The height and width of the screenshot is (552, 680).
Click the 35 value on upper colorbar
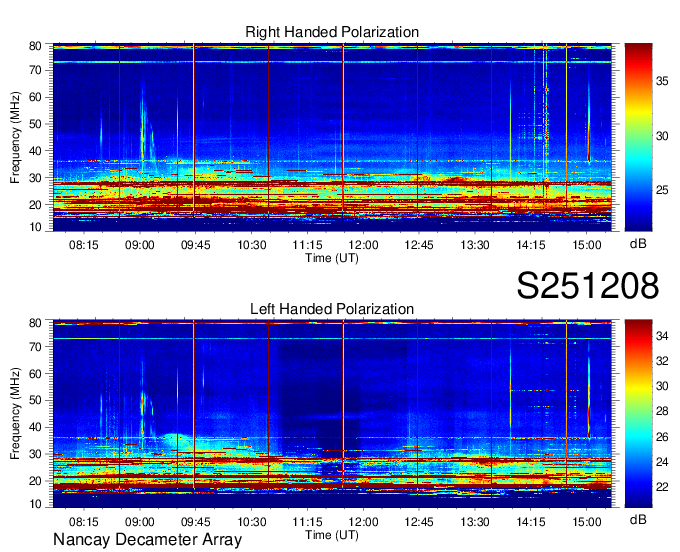661,83
